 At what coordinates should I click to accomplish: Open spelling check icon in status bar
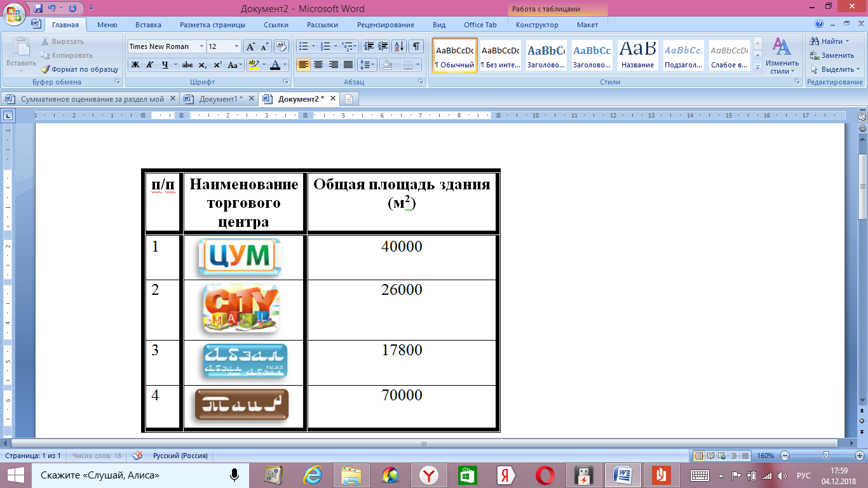click(x=137, y=456)
